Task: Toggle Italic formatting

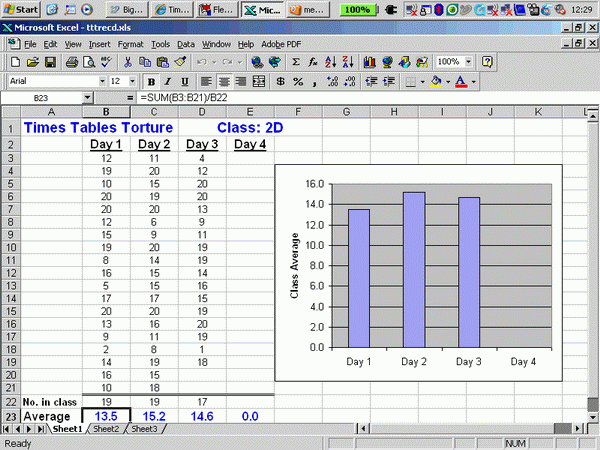Action: click(169, 81)
